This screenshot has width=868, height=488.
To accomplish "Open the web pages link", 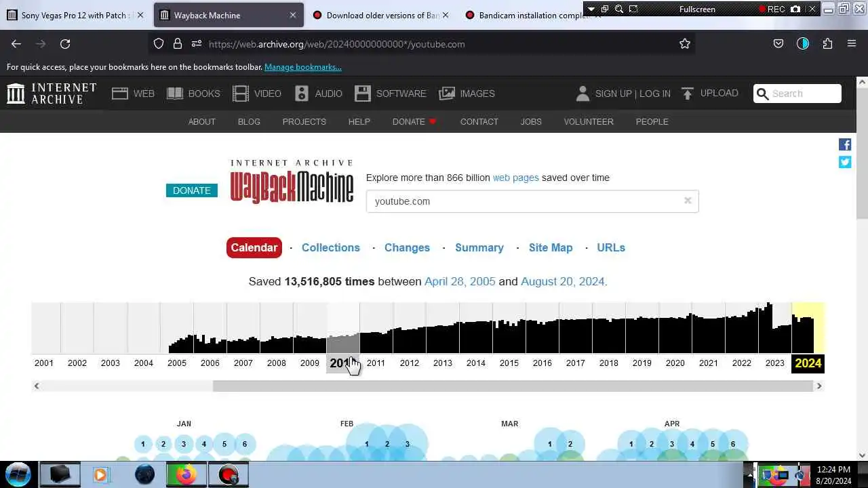I will tap(515, 178).
